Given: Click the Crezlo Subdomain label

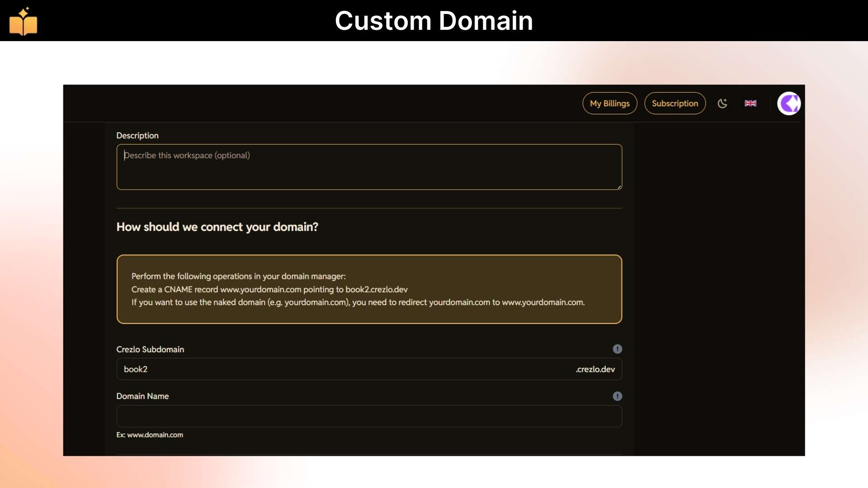Looking at the screenshot, I should point(150,349).
